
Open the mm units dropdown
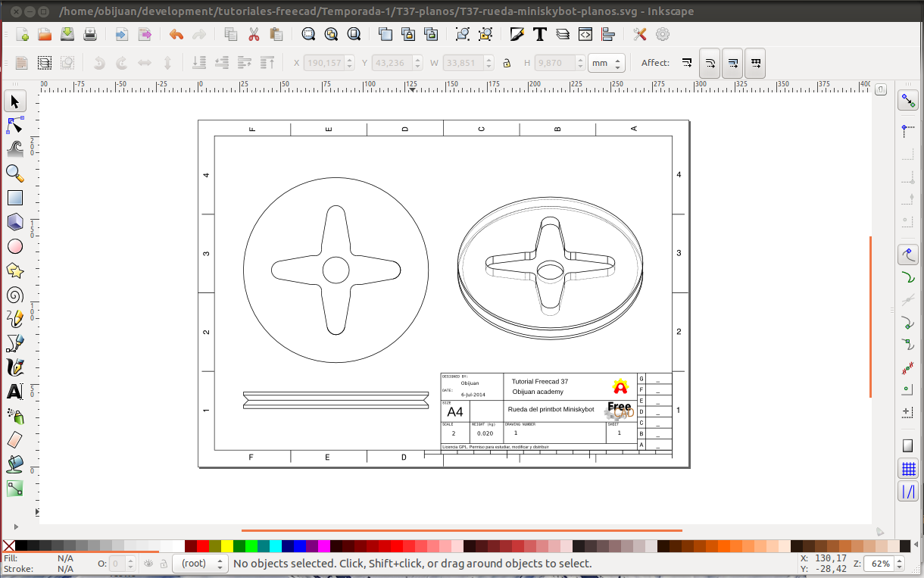607,63
